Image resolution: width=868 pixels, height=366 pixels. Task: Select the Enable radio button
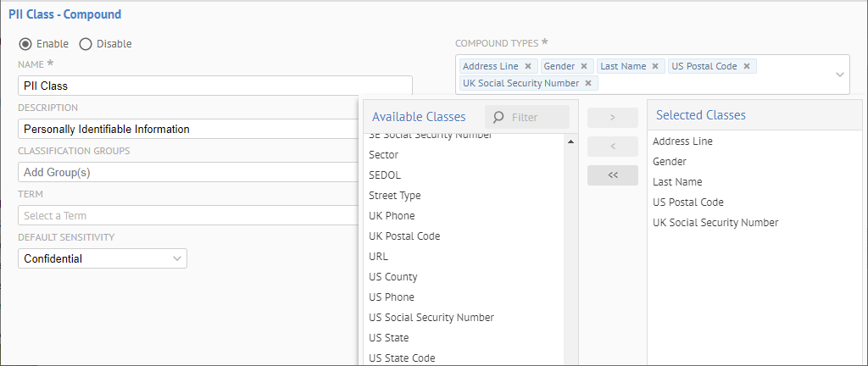[25, 44]
